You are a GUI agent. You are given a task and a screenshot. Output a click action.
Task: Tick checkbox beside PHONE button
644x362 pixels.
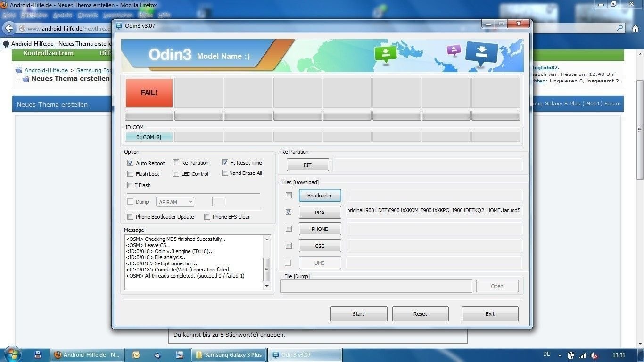[x=289, y=229]
